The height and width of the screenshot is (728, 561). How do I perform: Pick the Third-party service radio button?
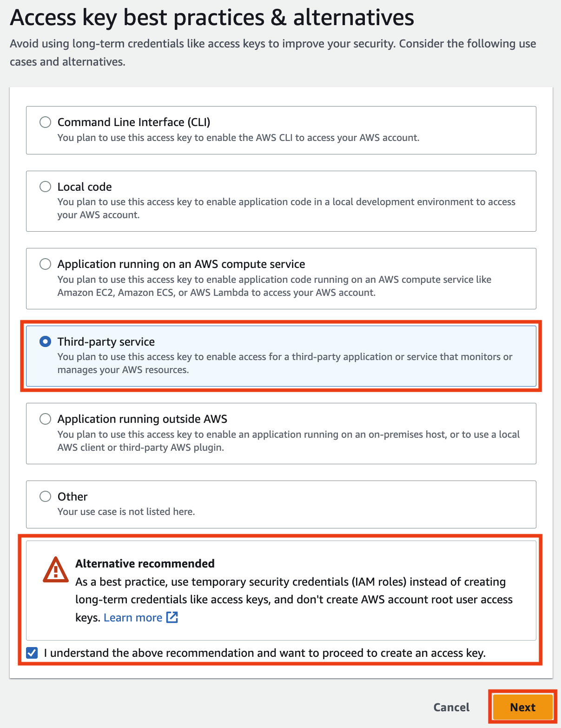pyautogui.click(x=45, y=341)
